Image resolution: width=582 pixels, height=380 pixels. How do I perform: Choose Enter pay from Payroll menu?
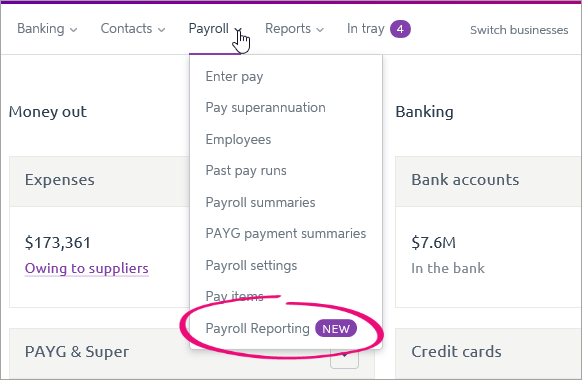[234, 76]
